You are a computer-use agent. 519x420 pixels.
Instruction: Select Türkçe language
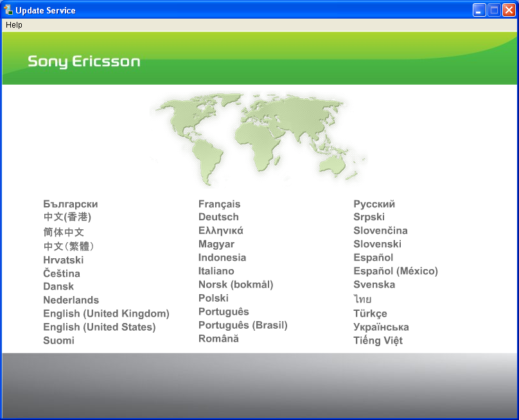click(x=370, y=313)
